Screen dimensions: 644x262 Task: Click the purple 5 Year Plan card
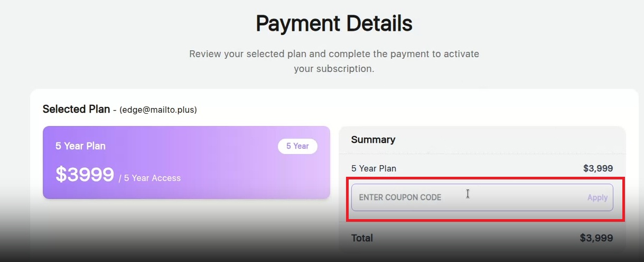pyautogui.click(x=186, y=162)
